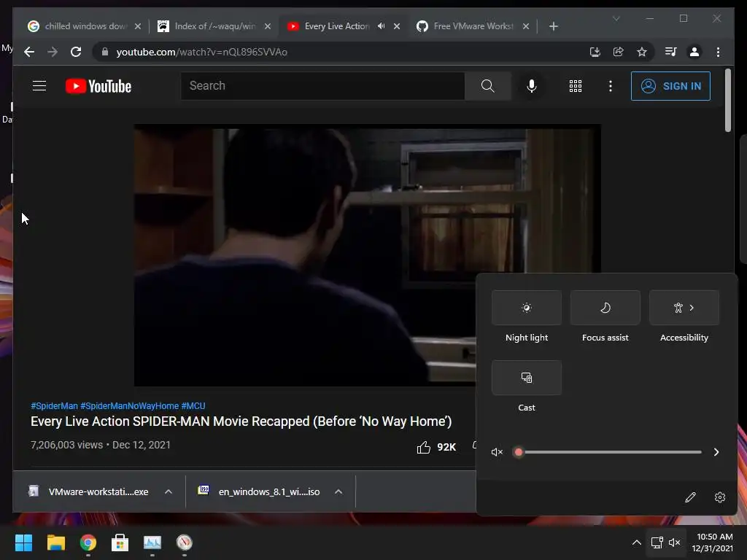Image resolution: width=747 pixels, height=560 pixels.
Task: Expand options for VMware exe download
Action: pos(169,491)
